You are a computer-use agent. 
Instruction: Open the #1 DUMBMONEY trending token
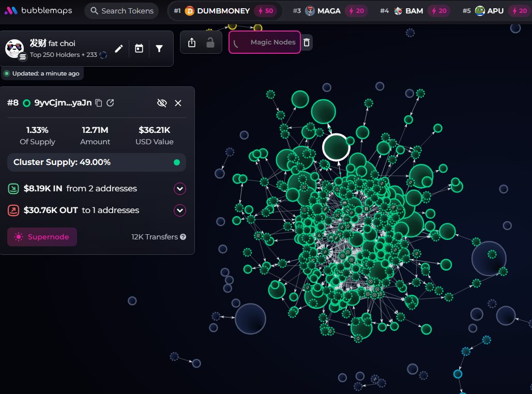(224, 11)
